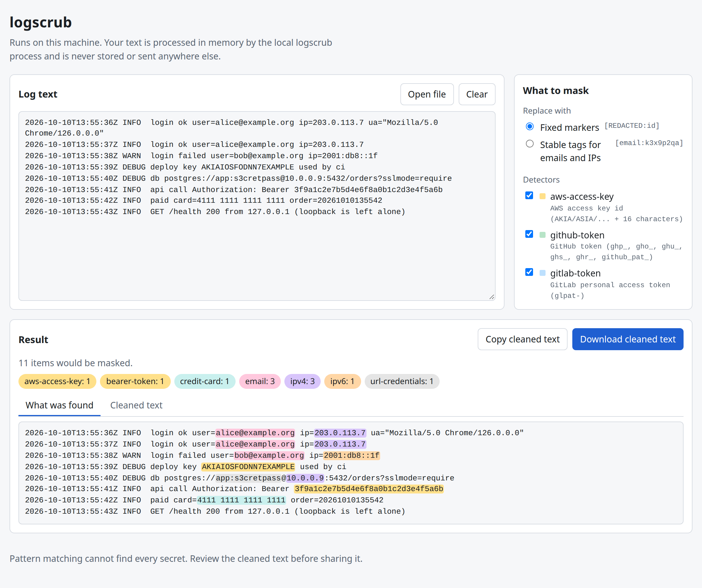Open a log file with Open file
This screenshot has width=702, height=588.
427,94
